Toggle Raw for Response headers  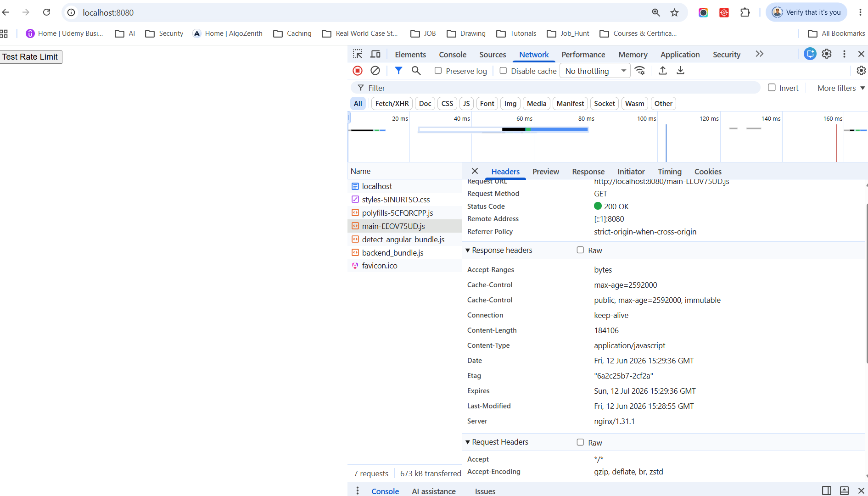click(580, 250)
